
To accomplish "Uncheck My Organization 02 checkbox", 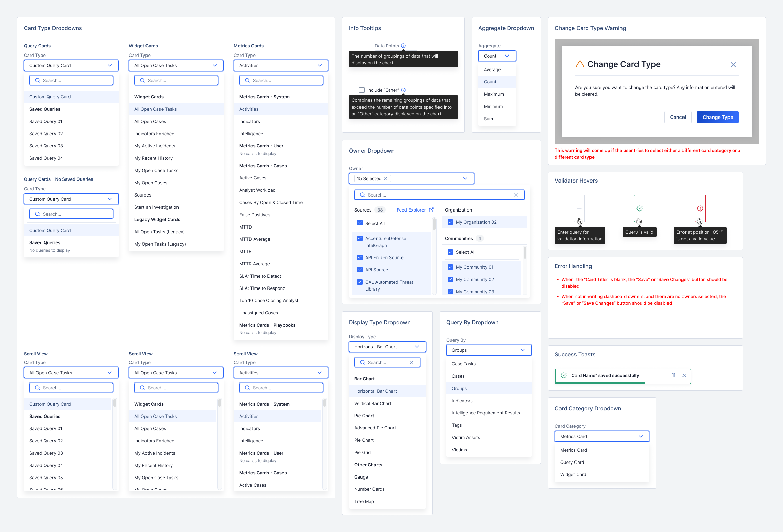I will 450,222.
